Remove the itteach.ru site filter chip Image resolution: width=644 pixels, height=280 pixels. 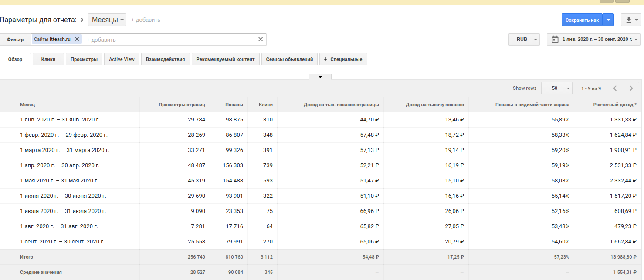click(77, 39)
